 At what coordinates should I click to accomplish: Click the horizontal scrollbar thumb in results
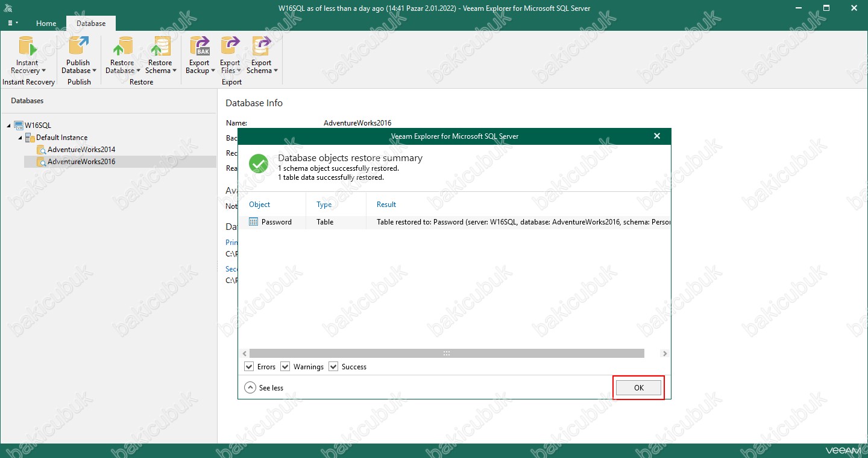[447, 354]
